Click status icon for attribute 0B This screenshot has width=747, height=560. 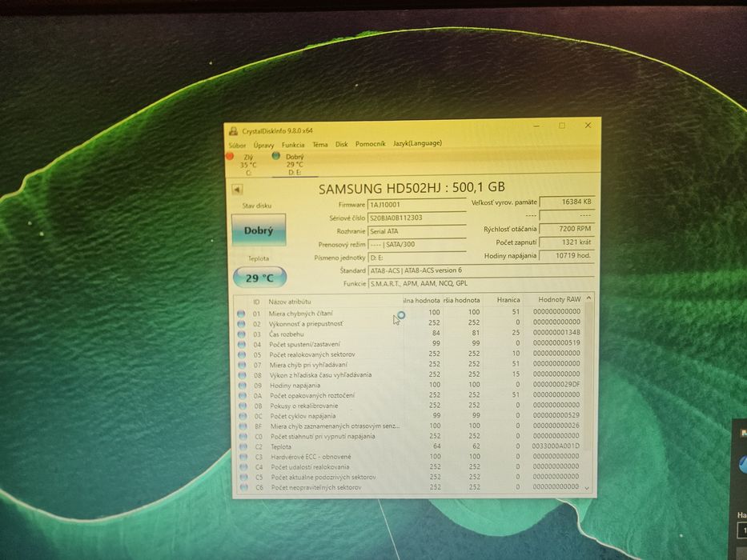pos(243,406)
